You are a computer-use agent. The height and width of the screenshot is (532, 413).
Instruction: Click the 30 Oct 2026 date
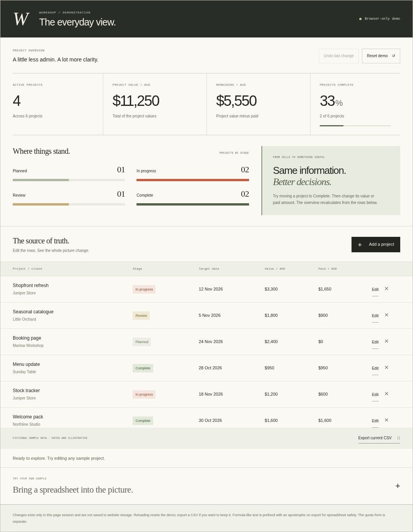click(210, 420)
